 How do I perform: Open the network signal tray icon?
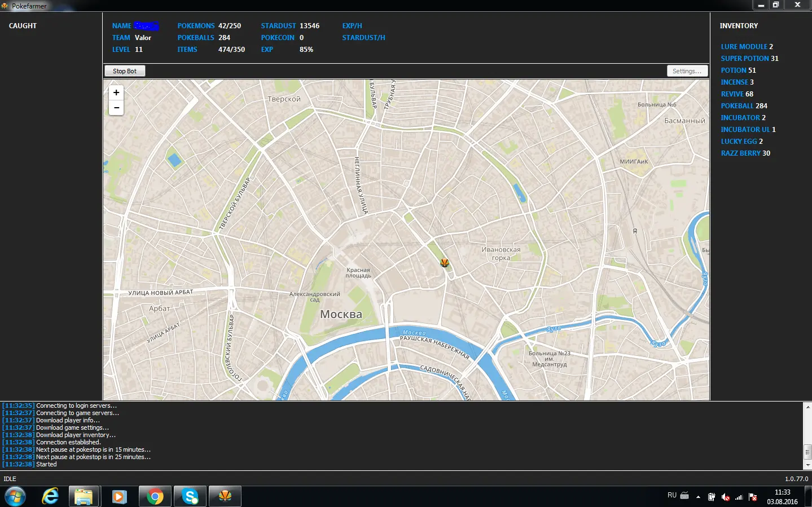[x=739, y=497]
